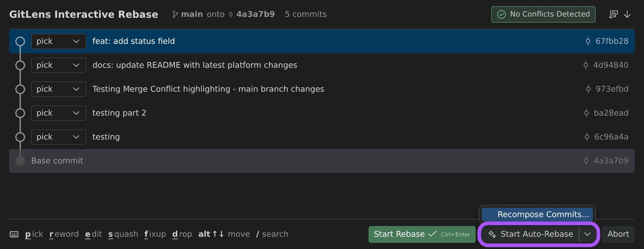
Task: Click the 'GitLens Interactive Rebase' title
Action: [84, 14]
